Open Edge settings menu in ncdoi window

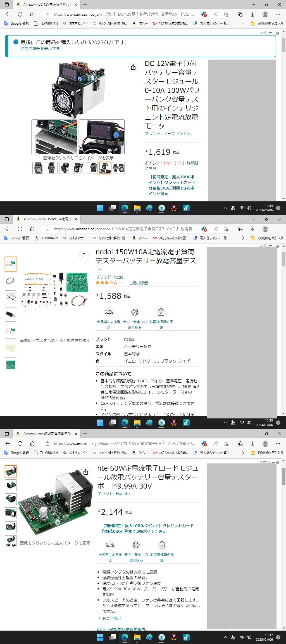click(278, 229)
